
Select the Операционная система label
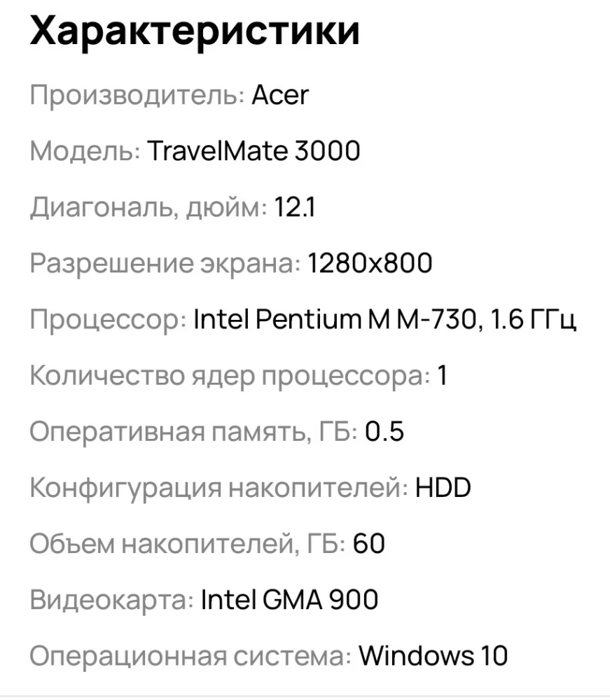[x=190, y=656]
